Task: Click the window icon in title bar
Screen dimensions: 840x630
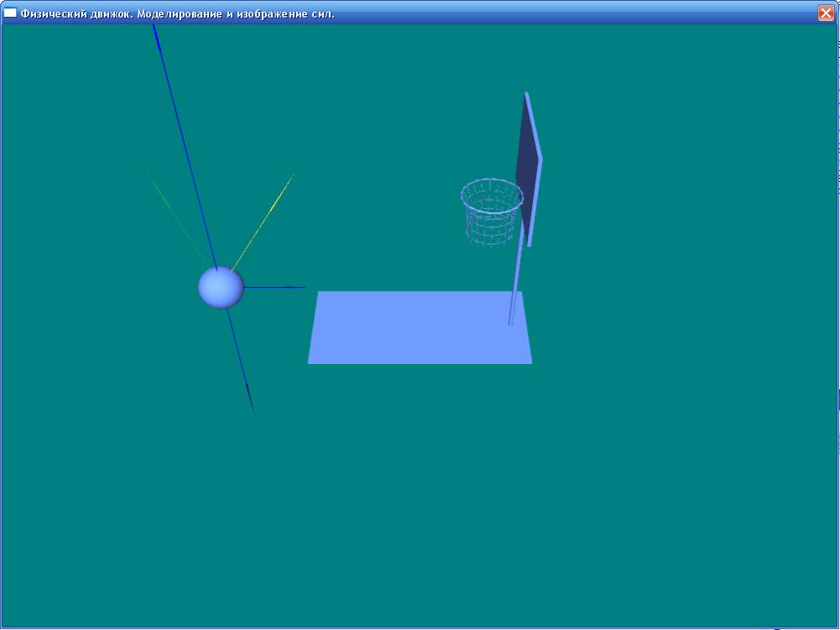Action: (9, 13)
